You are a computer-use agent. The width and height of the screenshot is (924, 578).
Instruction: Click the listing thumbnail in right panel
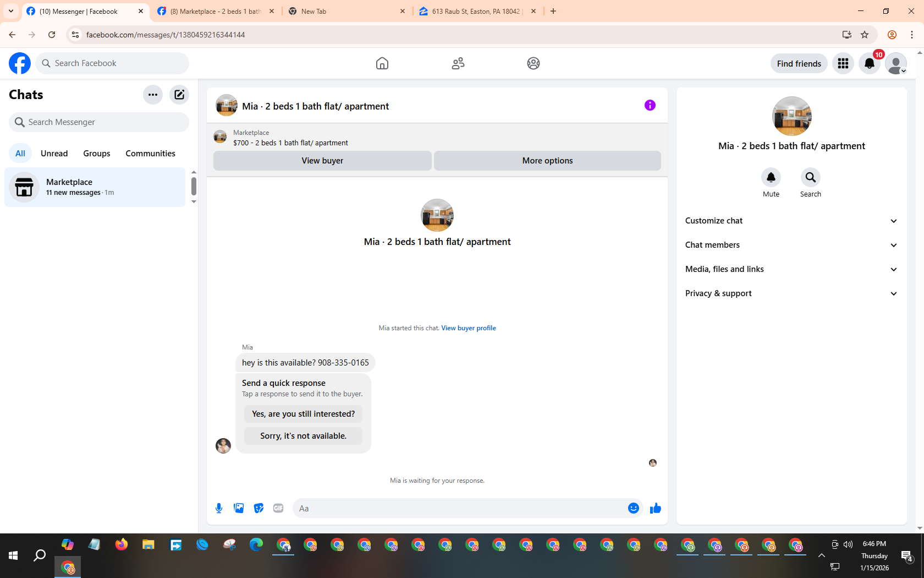[792, 116]
